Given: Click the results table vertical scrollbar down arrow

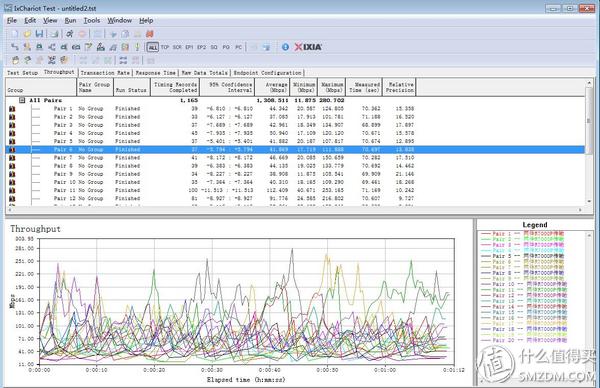Looking at the screenshot, I should point(589,202).
